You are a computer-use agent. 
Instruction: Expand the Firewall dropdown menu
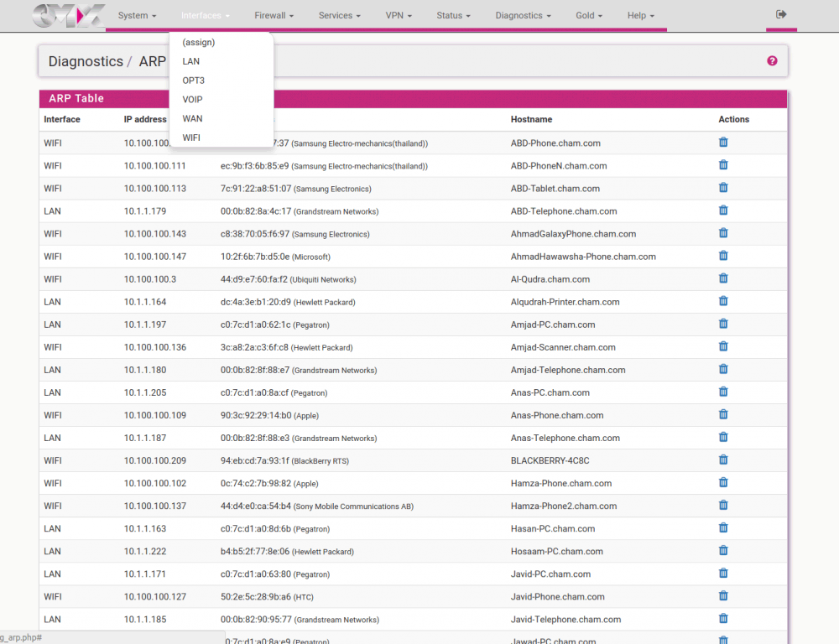coord(274,16)
